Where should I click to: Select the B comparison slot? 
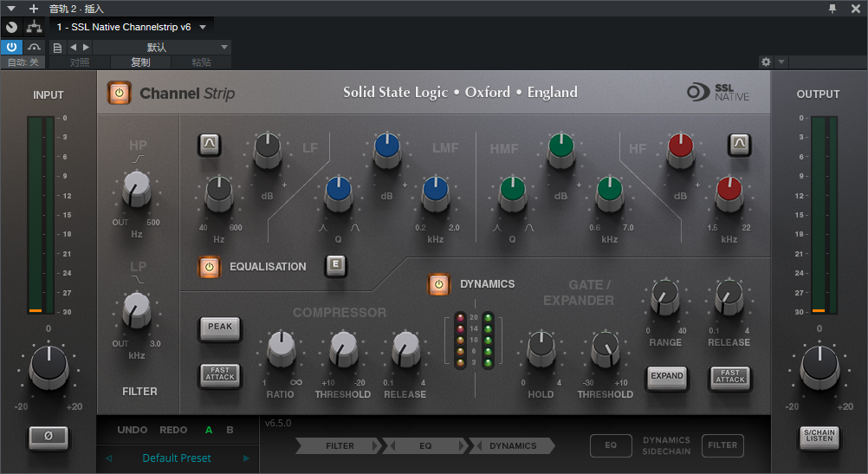click(230, 430)
